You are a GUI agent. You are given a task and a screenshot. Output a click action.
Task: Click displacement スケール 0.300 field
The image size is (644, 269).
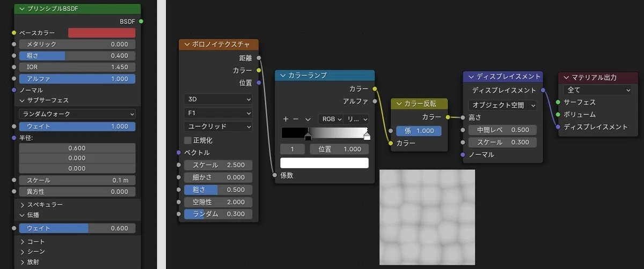pyautogui.click(x=503, y=142)
